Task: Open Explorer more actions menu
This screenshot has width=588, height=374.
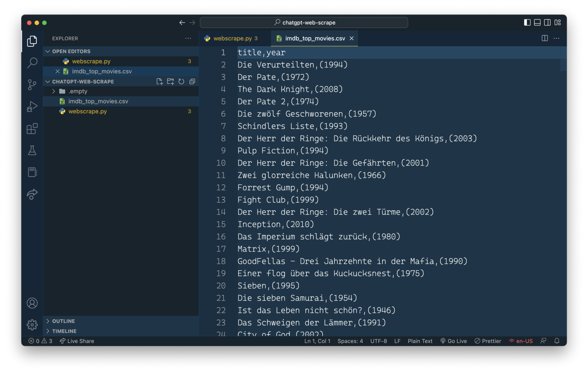Action: coord(188,38)
